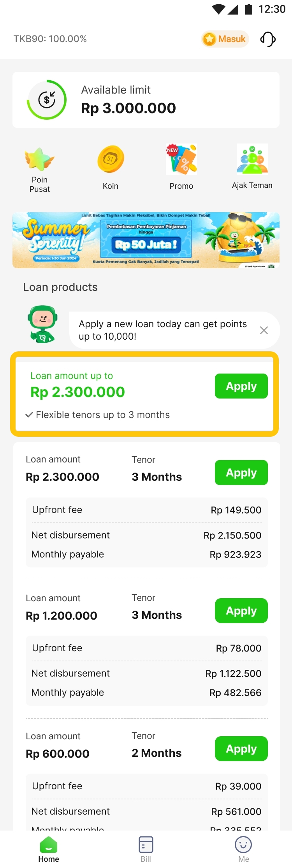Select the Flexible tenors up to 3 months text

[x=103, y=415]
